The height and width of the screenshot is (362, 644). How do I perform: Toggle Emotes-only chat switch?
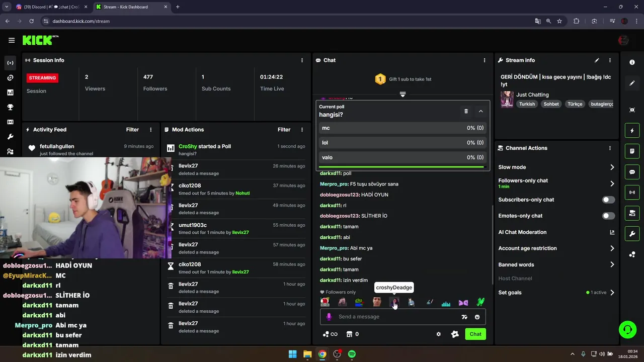click(608, 216)
